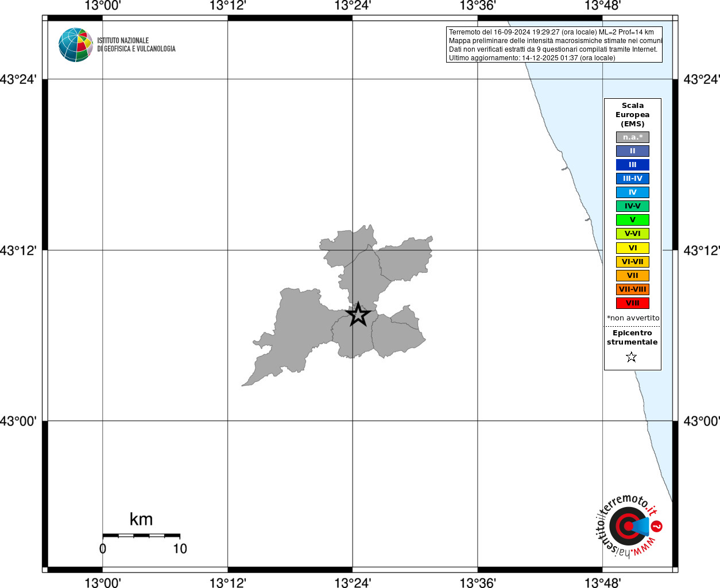Viewport: 720px width, 588px height.
Task: Click the southeastern gray municipality region
Action: 397,336
